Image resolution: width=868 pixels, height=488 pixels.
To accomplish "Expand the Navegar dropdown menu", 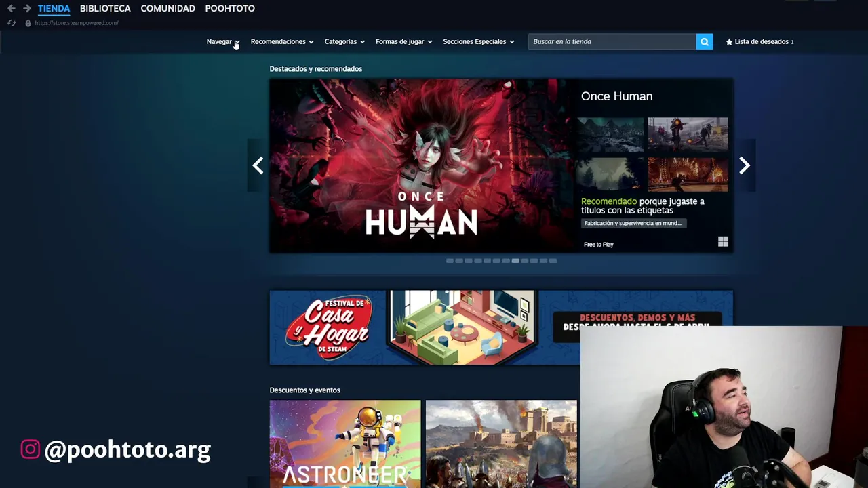I will click(x=223, y=42).
